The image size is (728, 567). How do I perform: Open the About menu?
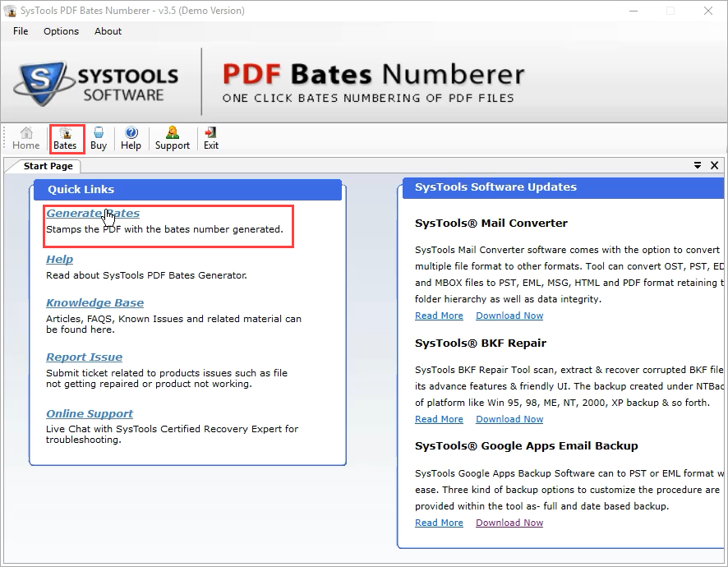tap(108, 31)
